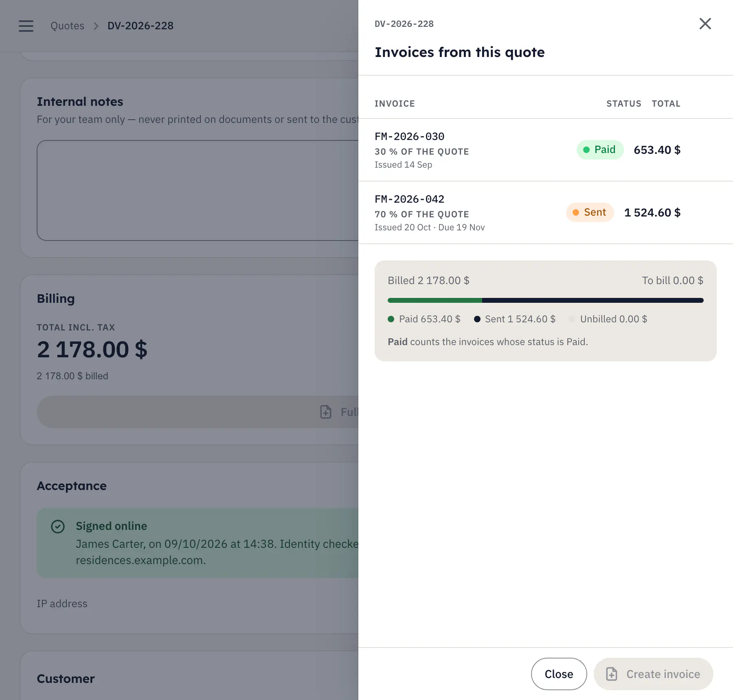The image size is (733, 700).
Task: Click the Customer section heading
Action: [x=66, y=678]
